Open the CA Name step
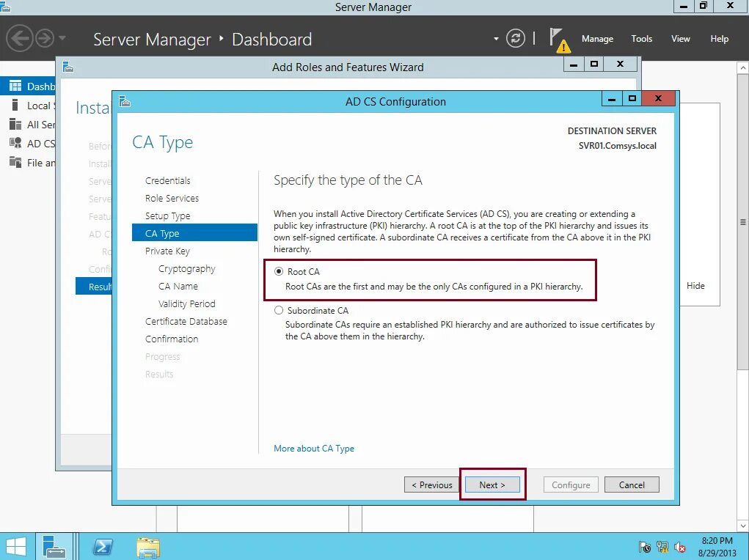 coord(178,286)
